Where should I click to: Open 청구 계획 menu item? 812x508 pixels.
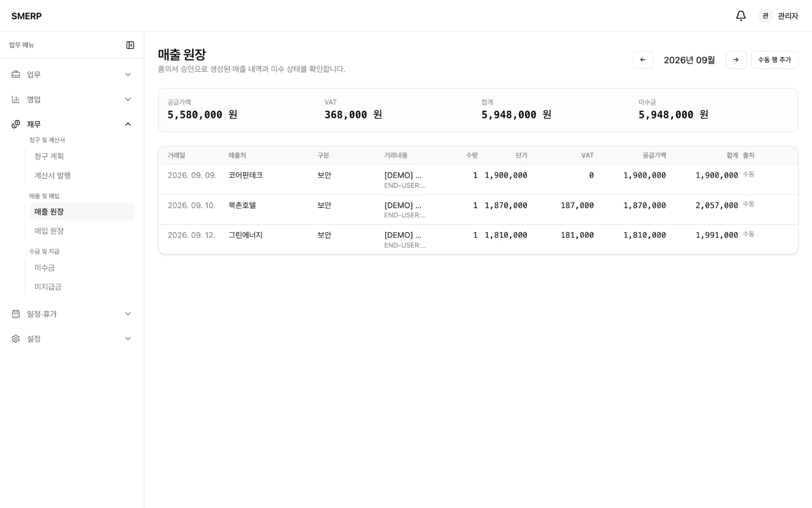82,156
